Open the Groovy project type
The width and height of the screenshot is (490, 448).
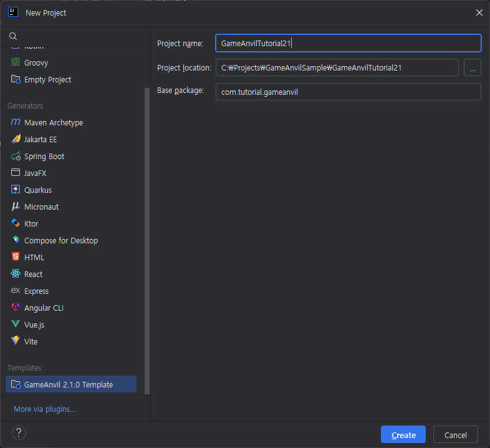pyautogui.click(x=36, y=63)
